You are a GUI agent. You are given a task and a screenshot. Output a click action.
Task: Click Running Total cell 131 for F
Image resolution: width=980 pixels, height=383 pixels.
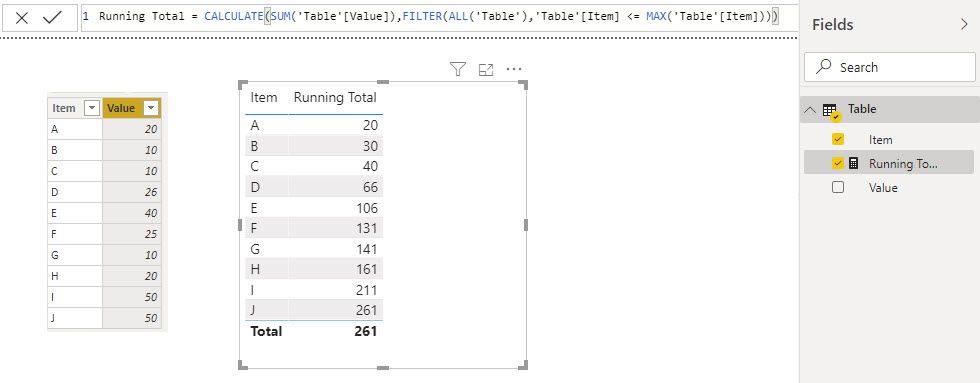(366, 229)
